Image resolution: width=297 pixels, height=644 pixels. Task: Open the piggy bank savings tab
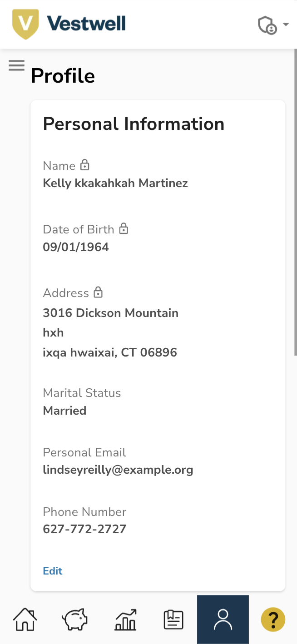point(74,619)
